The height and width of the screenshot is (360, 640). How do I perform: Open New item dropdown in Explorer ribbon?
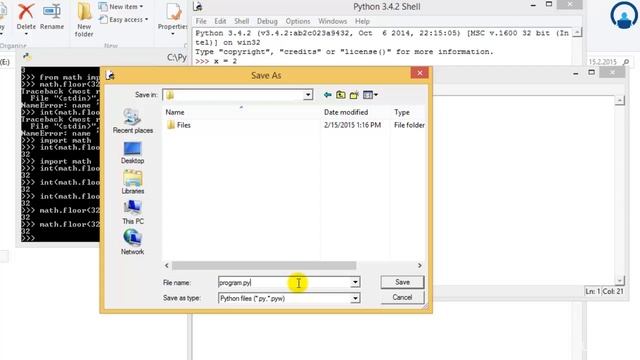coord(121,7)
